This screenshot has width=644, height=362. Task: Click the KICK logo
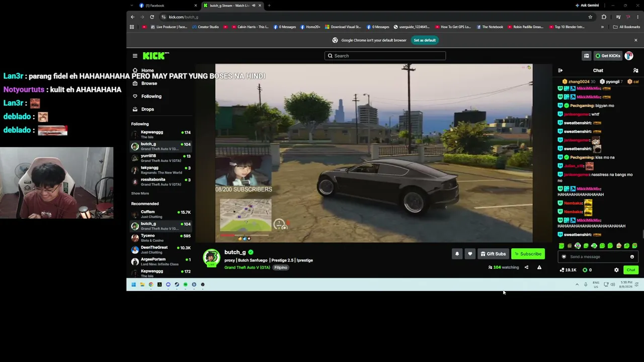click(155, 56)
